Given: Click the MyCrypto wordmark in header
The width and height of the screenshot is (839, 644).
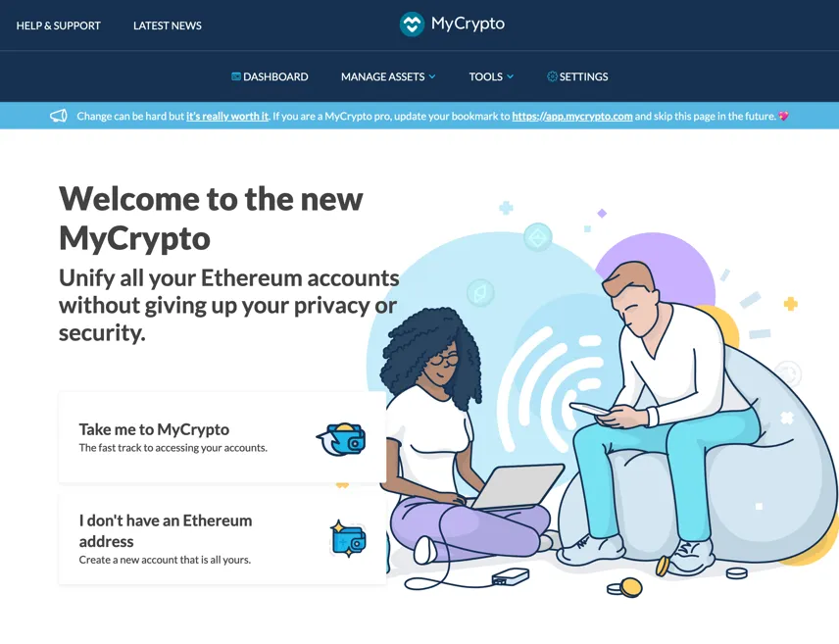Looking at the screenshot, I should coord(468,25).
